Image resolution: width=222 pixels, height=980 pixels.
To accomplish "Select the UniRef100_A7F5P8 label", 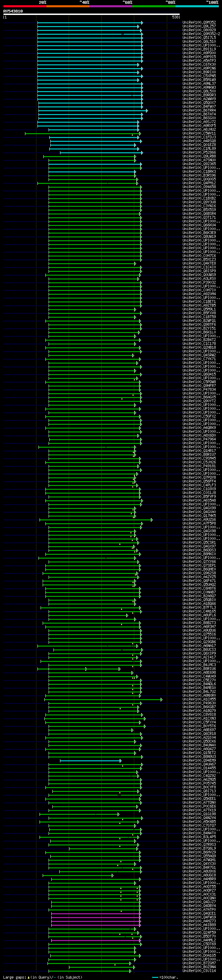I will 199,524.
